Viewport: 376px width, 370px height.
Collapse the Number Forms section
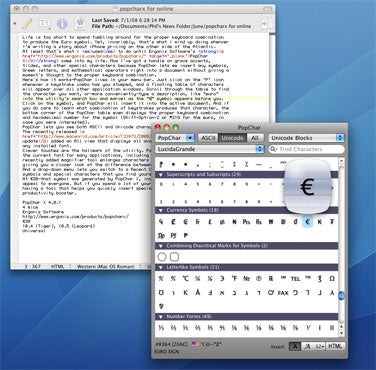coord(161,317)
